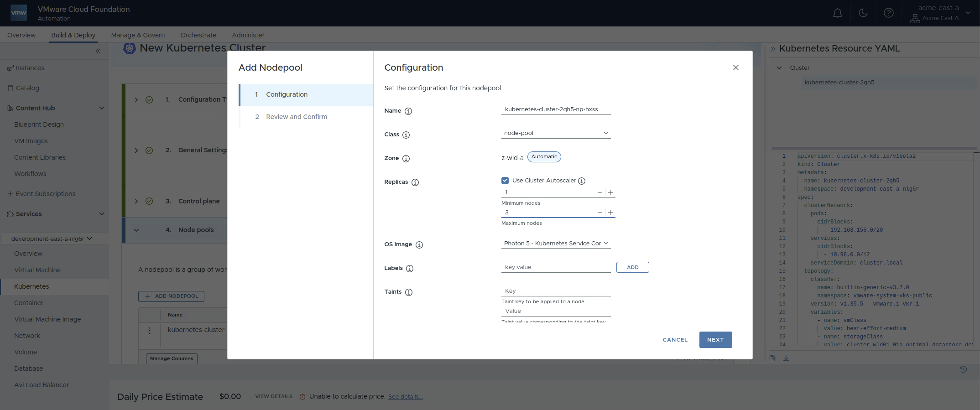Expand step 1 Configuration Type

tap(136, 100)
